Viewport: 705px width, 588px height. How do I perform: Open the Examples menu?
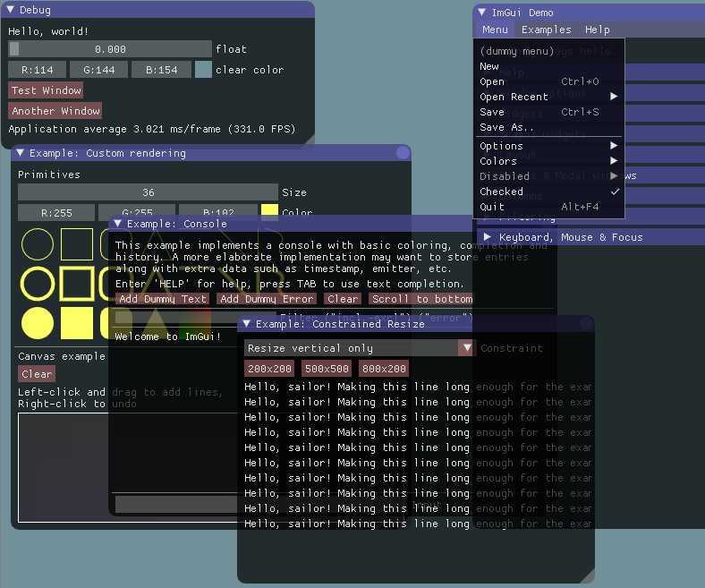[x=547, y=30]
